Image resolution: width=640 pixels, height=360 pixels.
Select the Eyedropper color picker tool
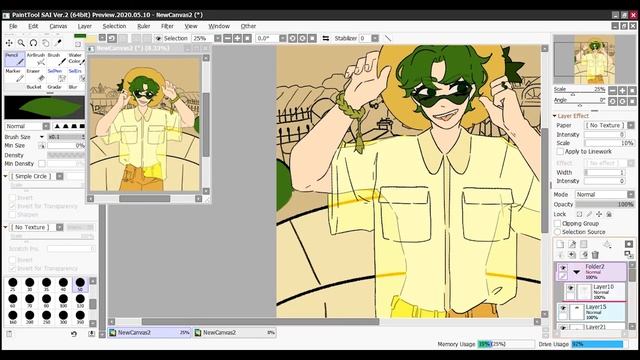coord(58,42)
